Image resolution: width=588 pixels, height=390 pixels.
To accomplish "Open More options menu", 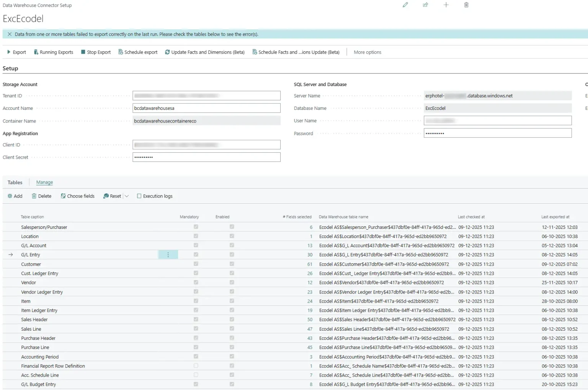I will [367, 52].
